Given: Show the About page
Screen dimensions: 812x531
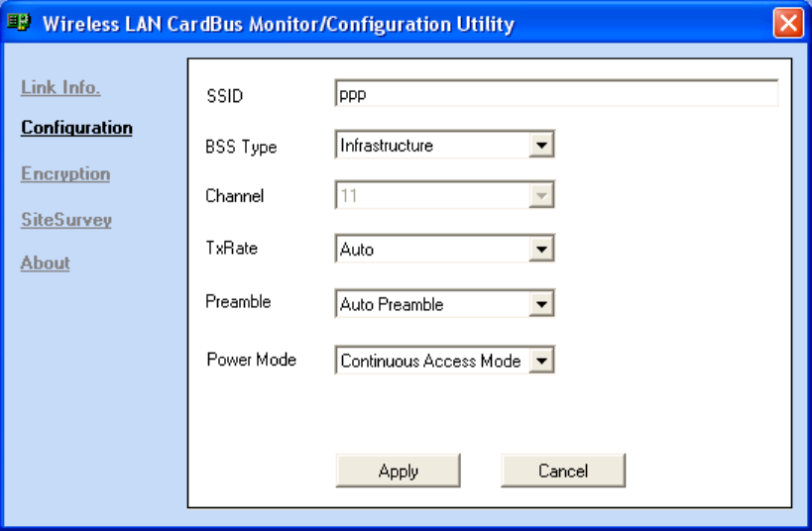Looking at the screenshot, I should tap(45, 263).
